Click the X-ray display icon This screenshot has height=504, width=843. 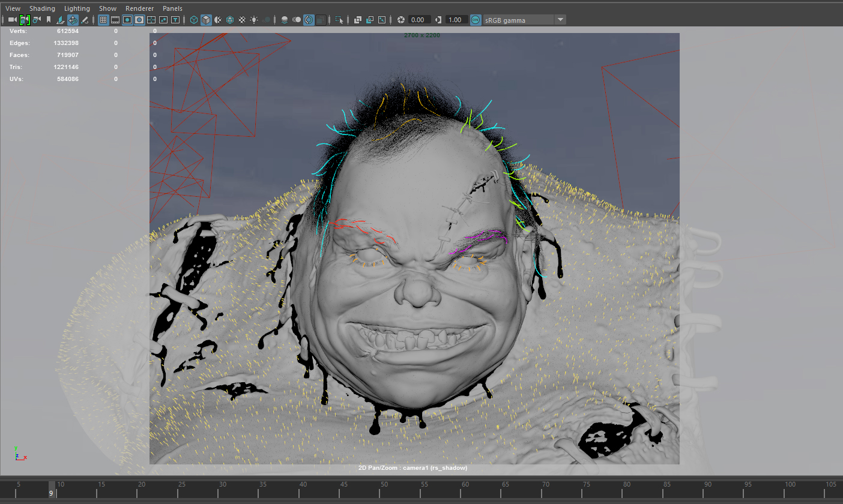pyautogui.click(x=358, y=20)
